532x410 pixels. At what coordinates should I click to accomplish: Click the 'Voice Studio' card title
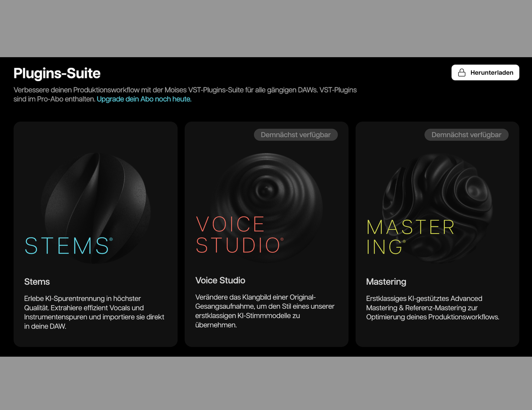point(220,280)
